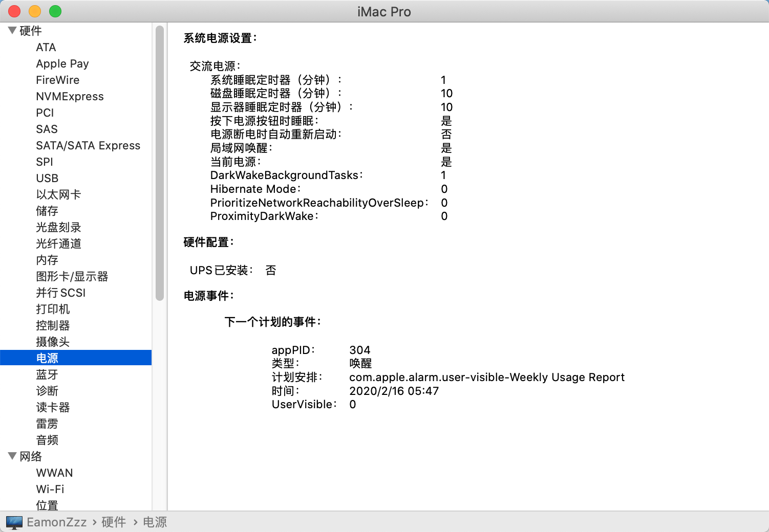Click the UserVisible label

point(304,404)
